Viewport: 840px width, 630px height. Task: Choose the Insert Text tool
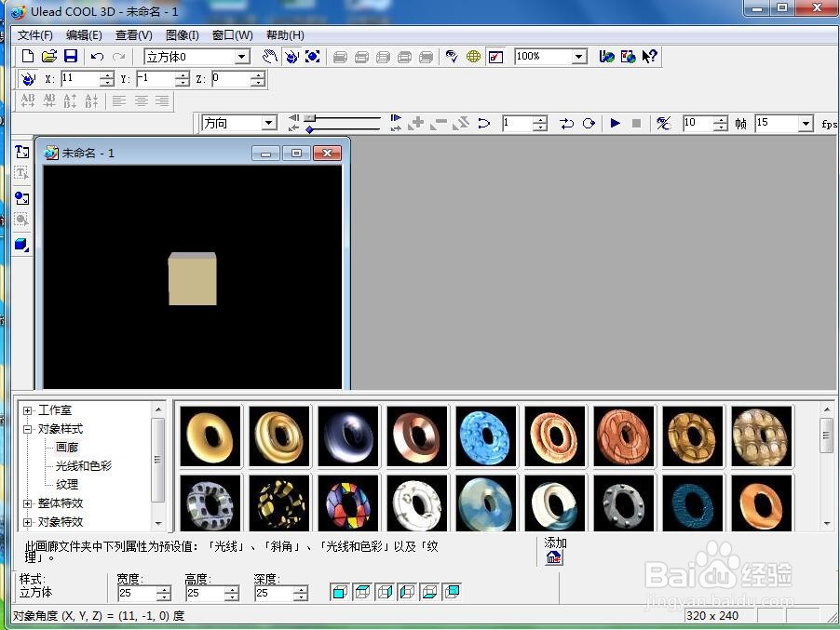pos(22,152)
